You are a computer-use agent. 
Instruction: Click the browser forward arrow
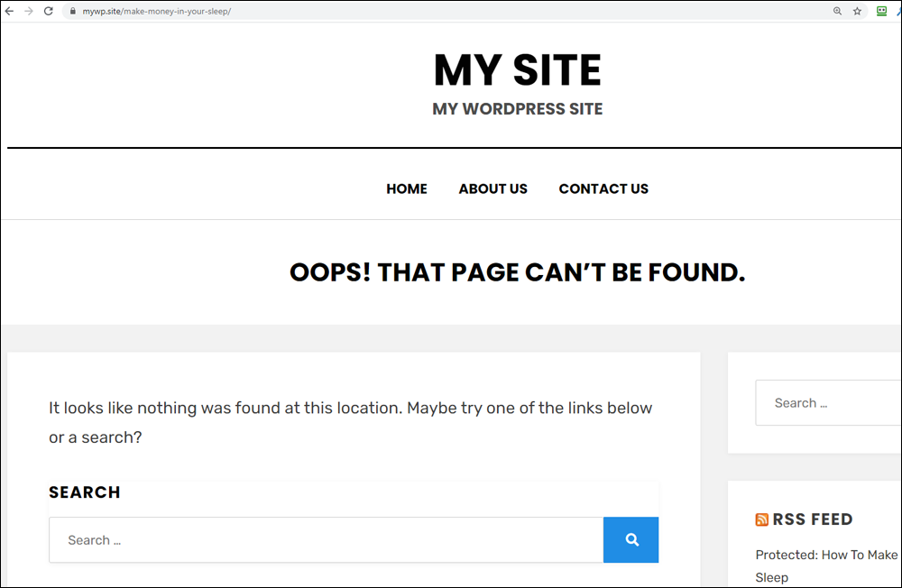click(x=29, y=11)
